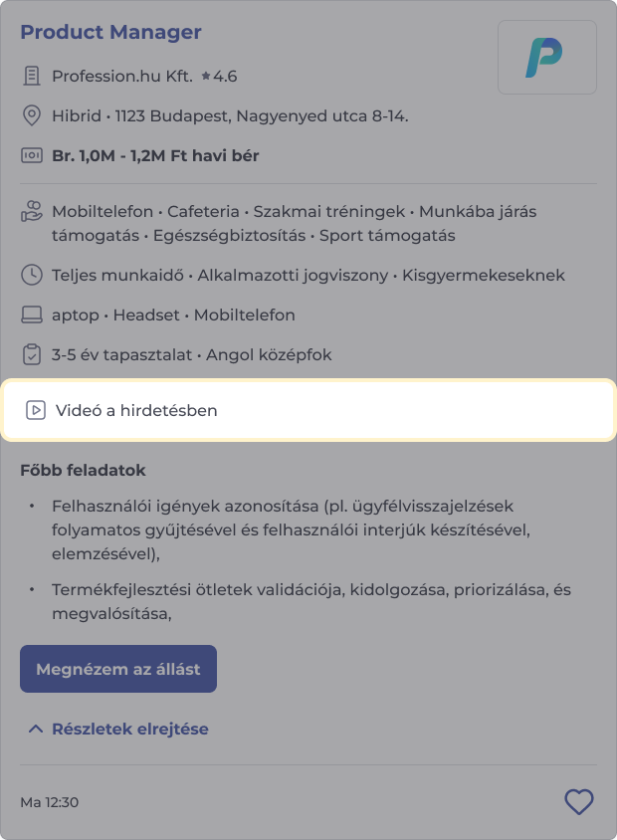Click the heart favorite icon
This screenshot has width=617, height=840.
pos(578,801)
